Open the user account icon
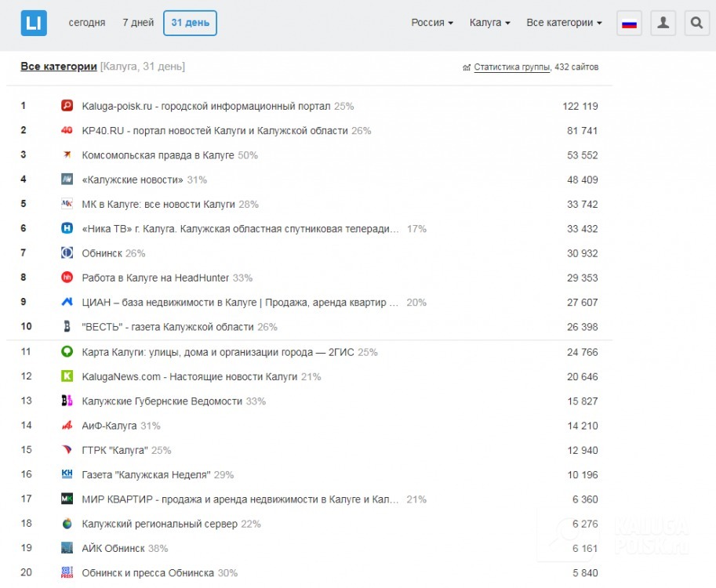Viewport: 716px width, 588px height. pyautogui.click(x=663, y=23)
